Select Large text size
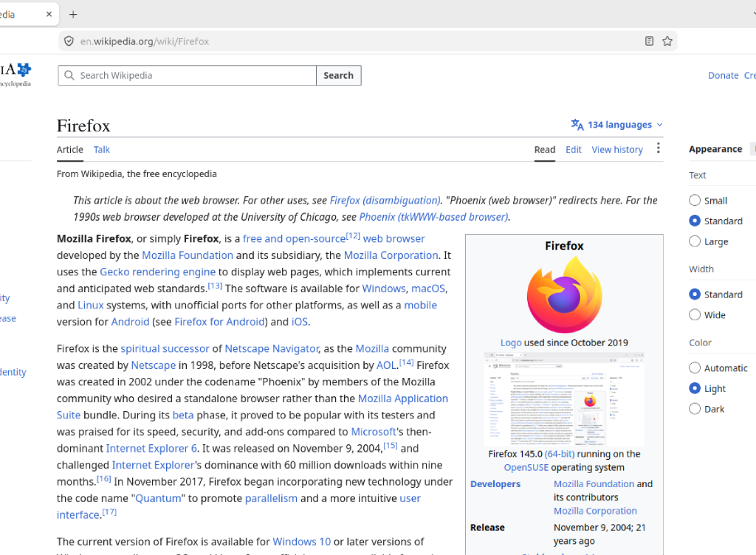Image resolution: width=756 pixels, height=555 pixels. tap(694, 241)
